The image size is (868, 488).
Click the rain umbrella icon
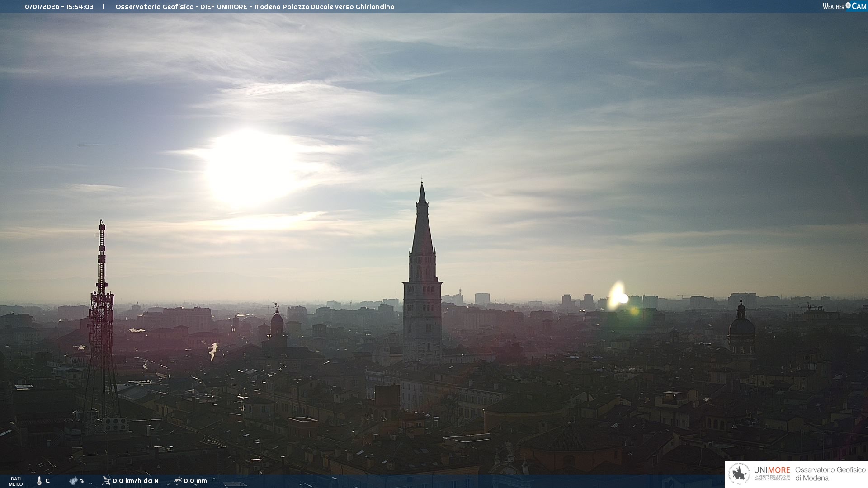pyautogui.click(x=178, y=481)
